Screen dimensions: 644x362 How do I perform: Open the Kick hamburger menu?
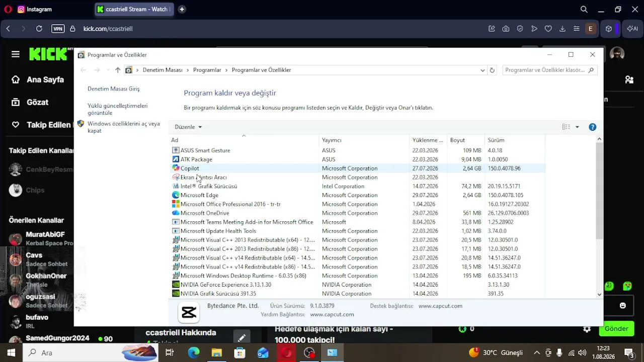[16, 54]
